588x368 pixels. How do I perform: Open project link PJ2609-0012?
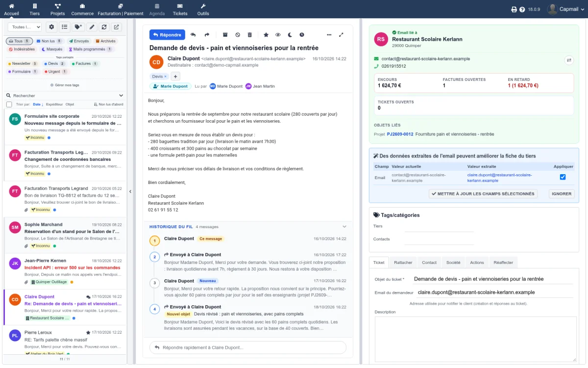(400, 134)
